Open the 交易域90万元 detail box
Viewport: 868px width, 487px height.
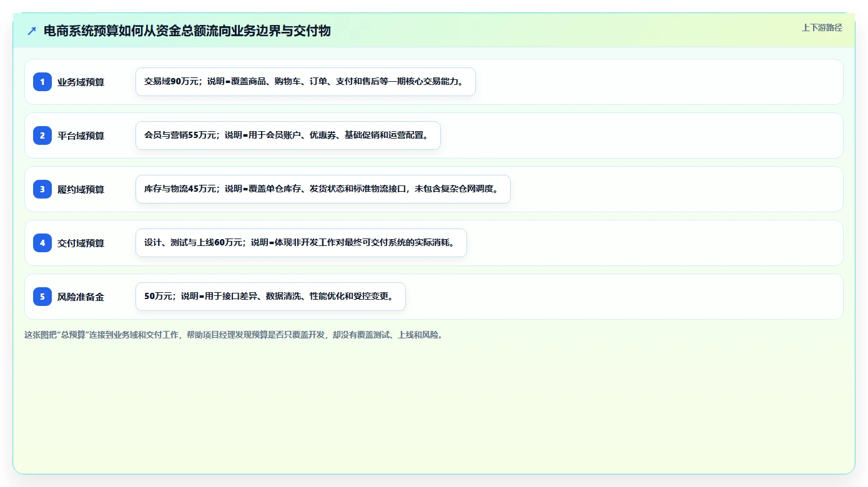click(x=305, y=82)
